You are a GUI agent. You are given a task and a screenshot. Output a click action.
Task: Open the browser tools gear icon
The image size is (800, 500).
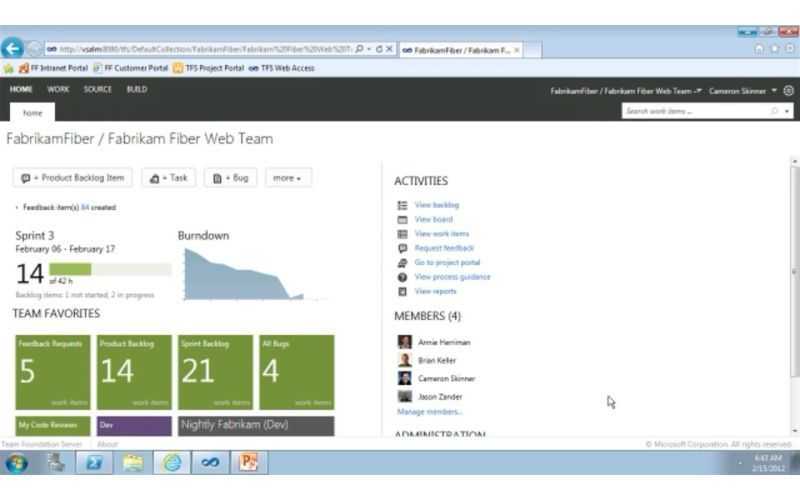790,49
